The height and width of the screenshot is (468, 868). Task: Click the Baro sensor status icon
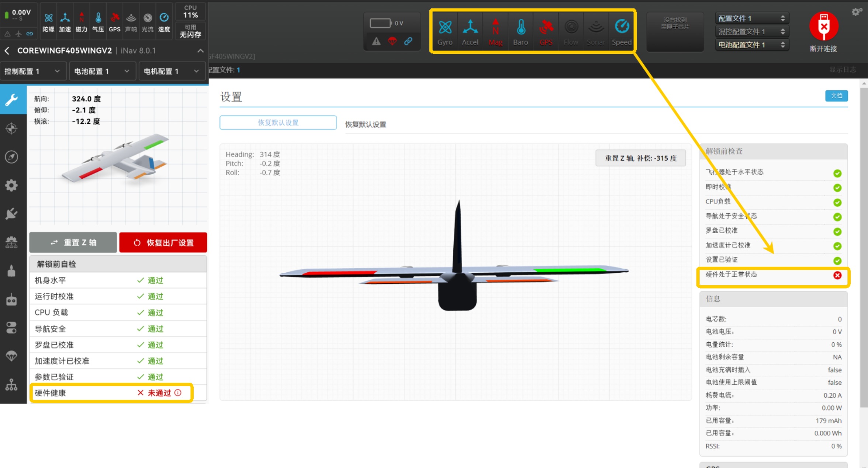click(521, 32)
